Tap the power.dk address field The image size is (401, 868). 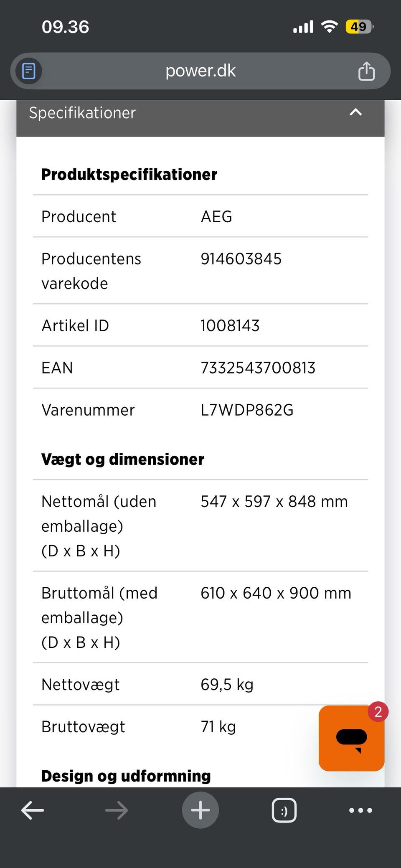[x=200, y=71]
